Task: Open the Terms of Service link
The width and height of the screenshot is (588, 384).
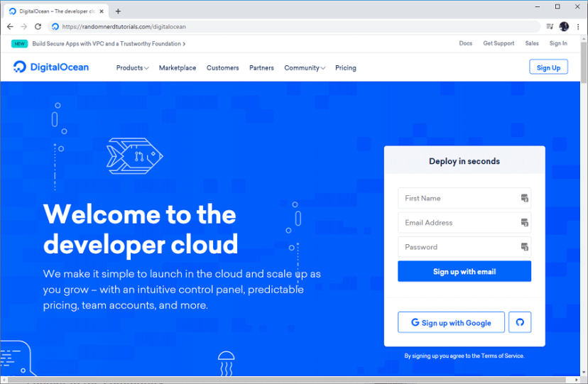Action: pyautogui.click(x=503, y=356)
